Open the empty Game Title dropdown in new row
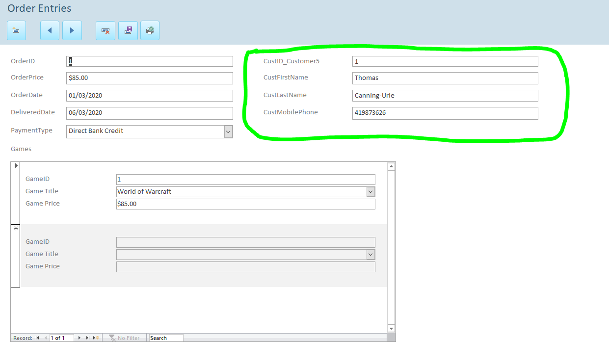609x364 pixels. click(x=371, y=255)
